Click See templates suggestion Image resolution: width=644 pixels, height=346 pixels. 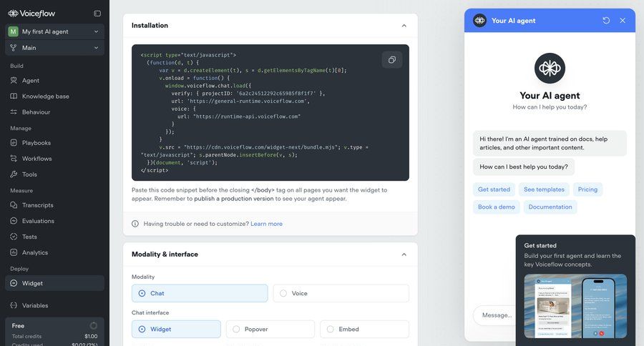coord(545,189)
